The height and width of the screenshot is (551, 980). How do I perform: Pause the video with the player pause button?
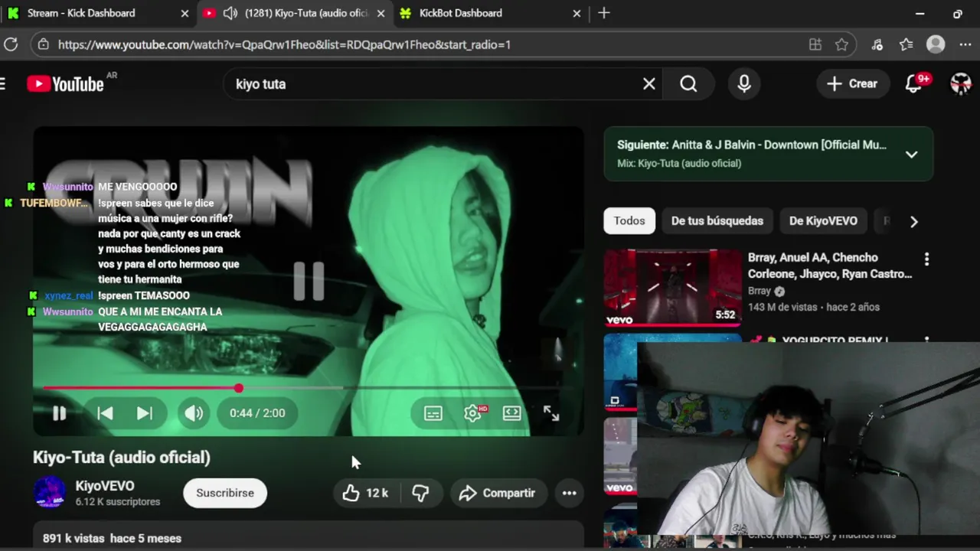[59, 413]
